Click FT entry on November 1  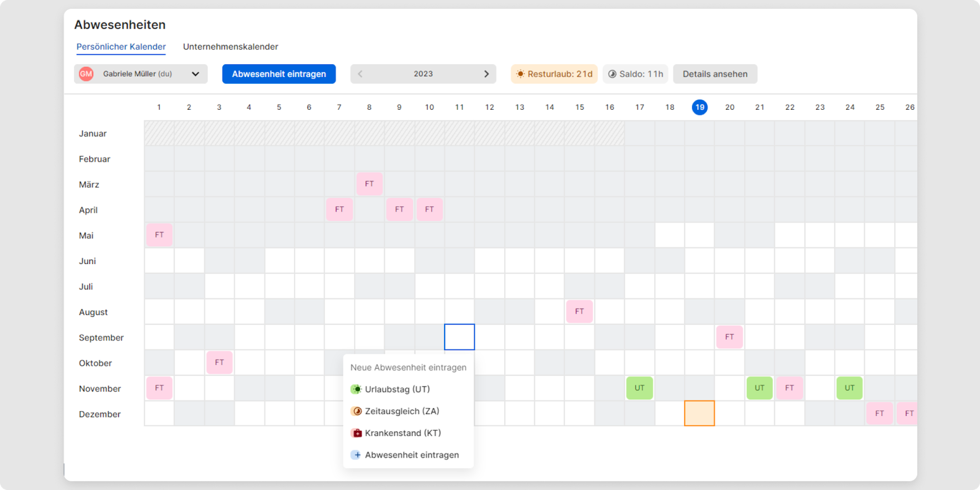[159, 388]
